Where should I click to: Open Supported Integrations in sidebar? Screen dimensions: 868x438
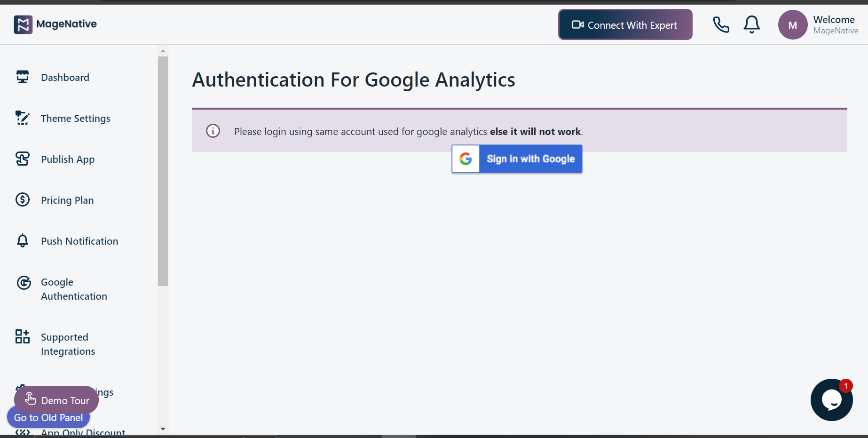(68, 344)
